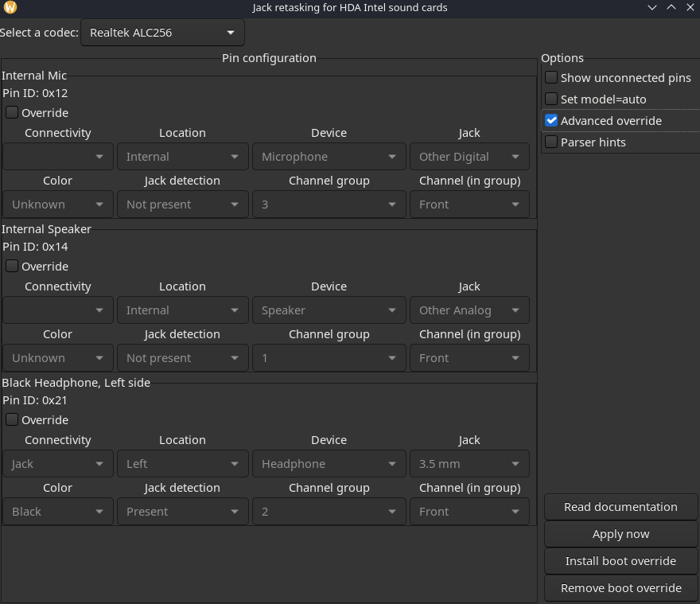Expand the Jack dropdown showing 3.5 mm
This screenshot has width=700, height=604.
point(469,464)
